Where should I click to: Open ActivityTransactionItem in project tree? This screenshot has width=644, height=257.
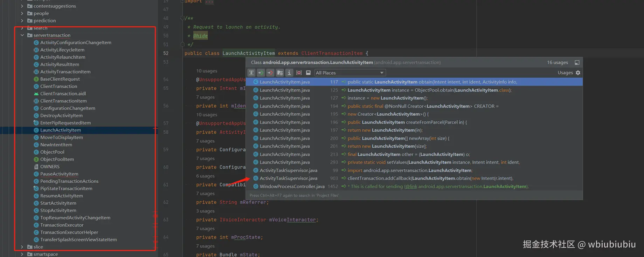pos(65,72)
